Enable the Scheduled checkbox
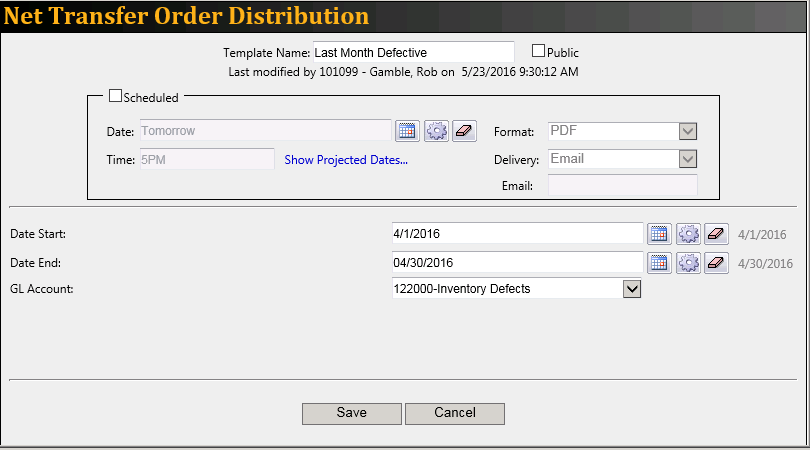Image resolution: width=810 pixels, height=450 pixels. tap(115, 97)
